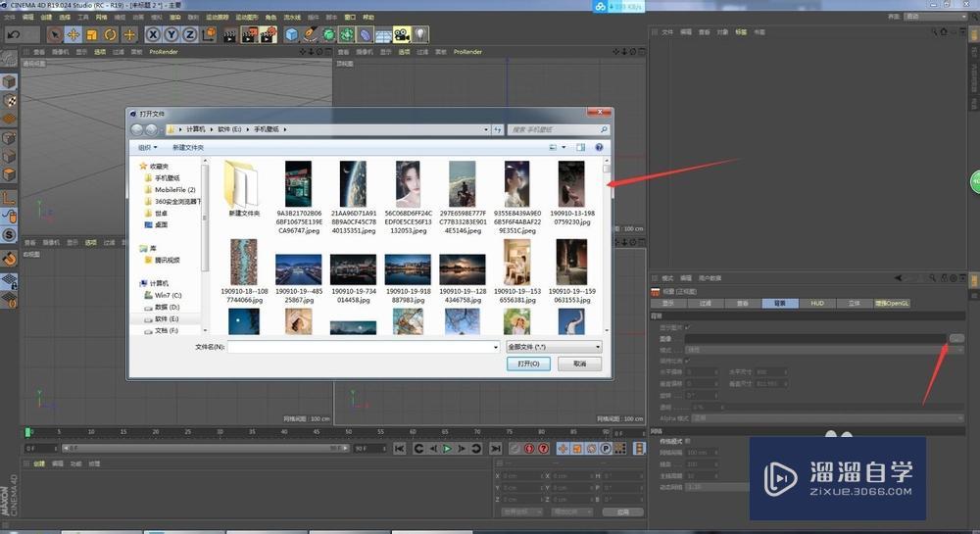This screenshot has height=534, width=980.
Task: Click 打开(O) button in file dialog
Action: pyautogui.click(x=528, y=364)
